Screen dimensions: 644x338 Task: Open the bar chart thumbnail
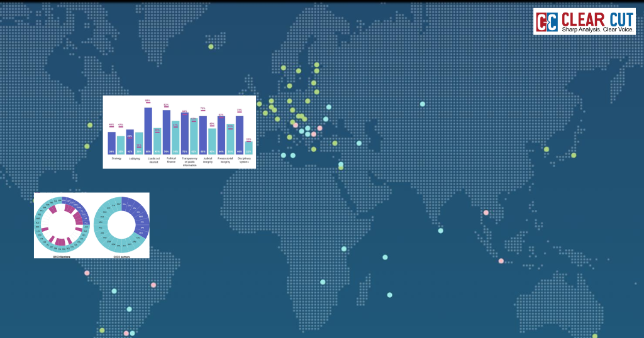pos(179,132)
